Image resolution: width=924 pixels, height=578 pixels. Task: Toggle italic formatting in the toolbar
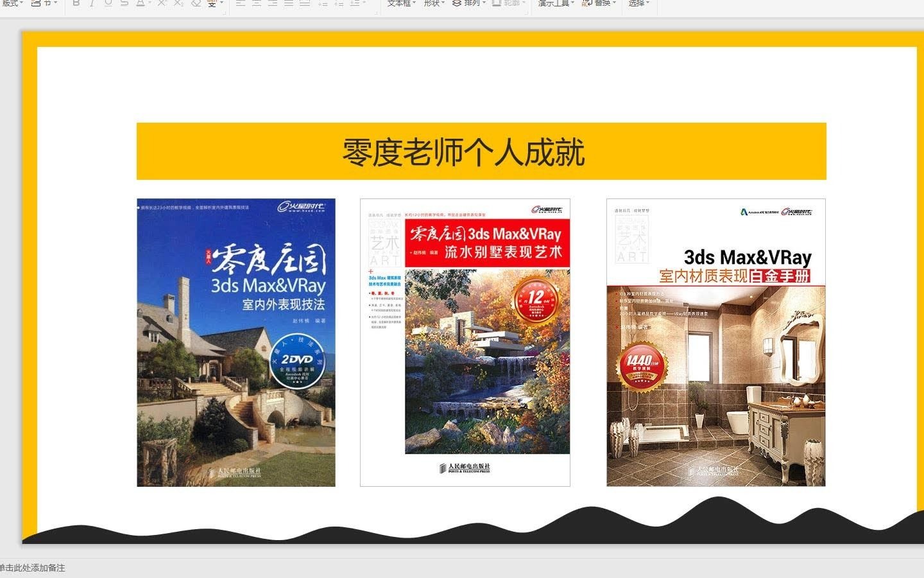click(92, 3)
